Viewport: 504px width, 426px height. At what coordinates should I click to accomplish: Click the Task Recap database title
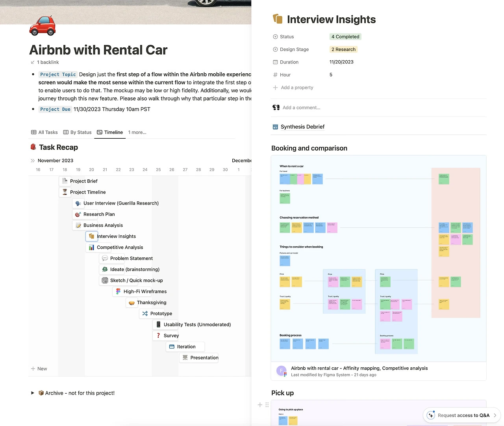[x=58, y=147]
